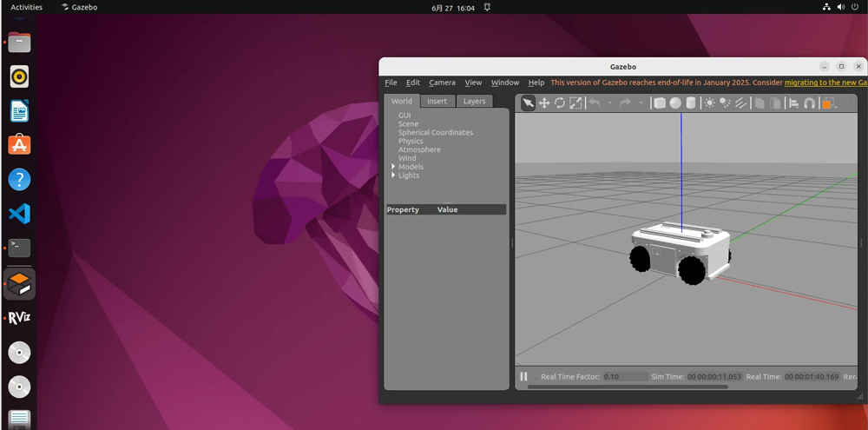Viewport: 868px width, 430px height.
Task: Open the volume system tray icon
Action: point(841,7)
